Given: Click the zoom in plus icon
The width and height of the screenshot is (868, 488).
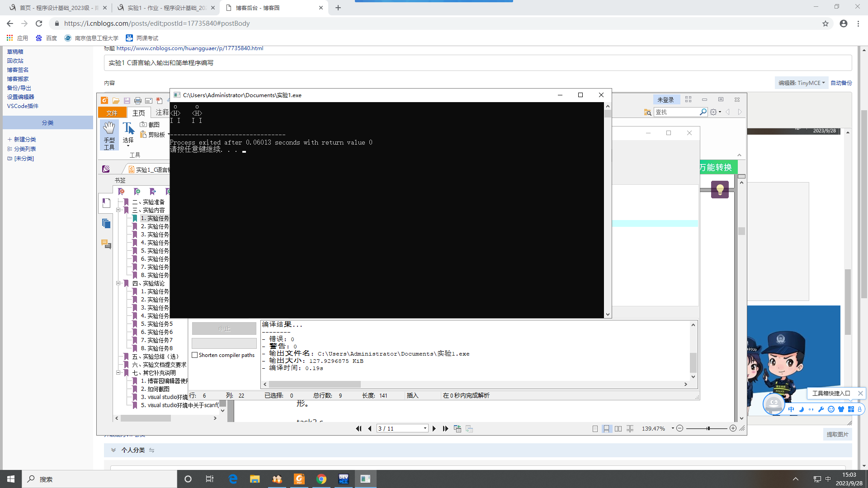Looking at the screenshot, I should [733, 428].
